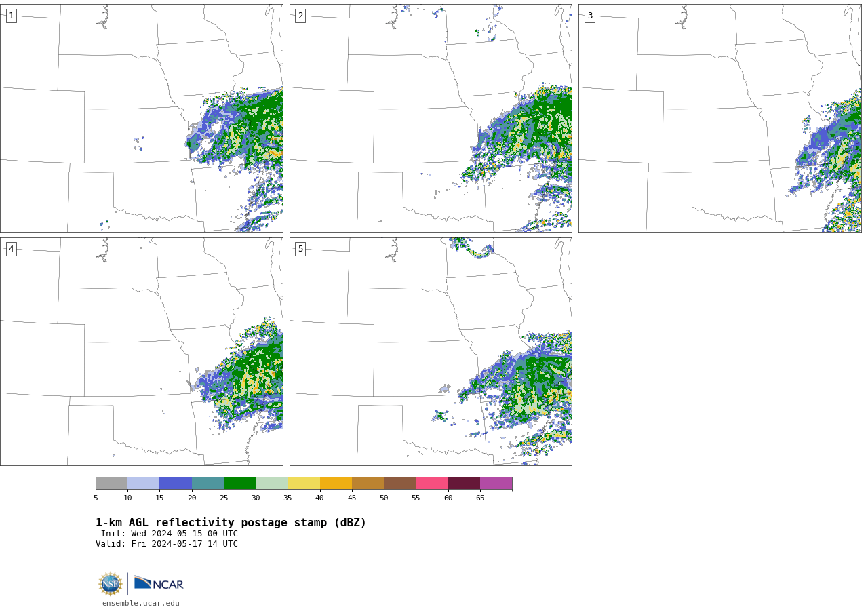Click the yellow 35-40 dBZ swatch
The image size is (868, 611).
tap(304, 483)
